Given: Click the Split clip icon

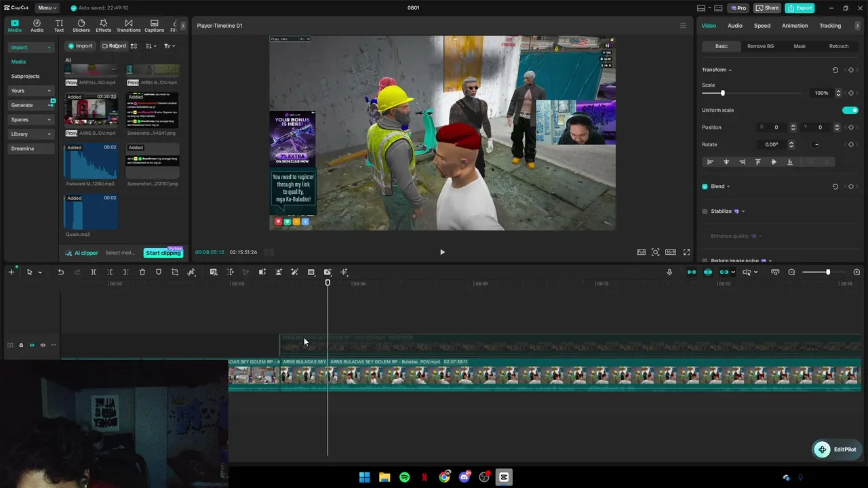Looking at the screenshot, I should coord(94,272).
